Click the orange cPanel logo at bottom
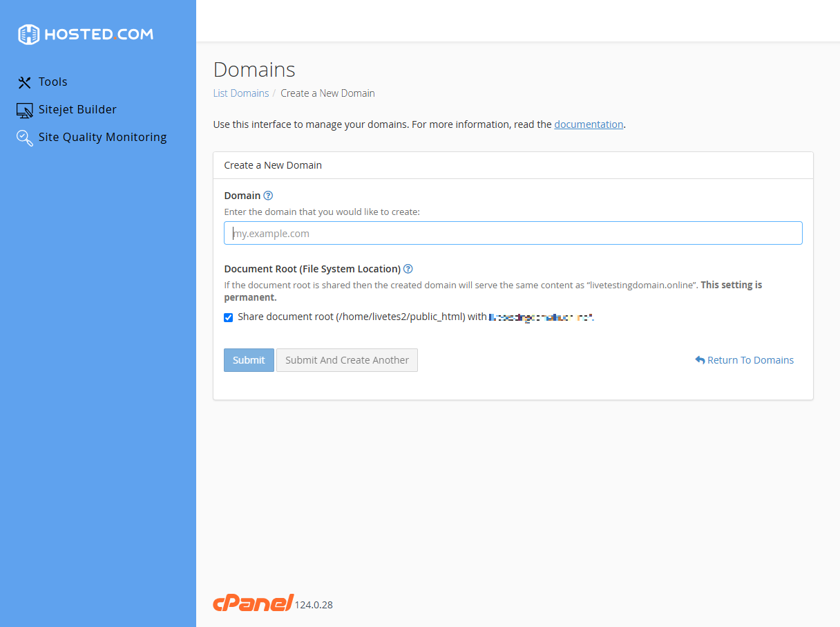Image resolution: width=840 pixels, height=627 pixels. 253,602
